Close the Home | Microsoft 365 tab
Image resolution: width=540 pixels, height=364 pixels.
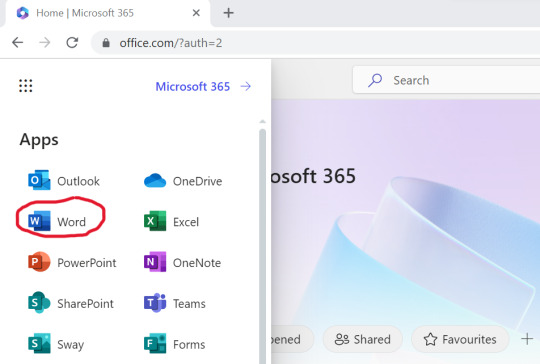pos(196,13)
